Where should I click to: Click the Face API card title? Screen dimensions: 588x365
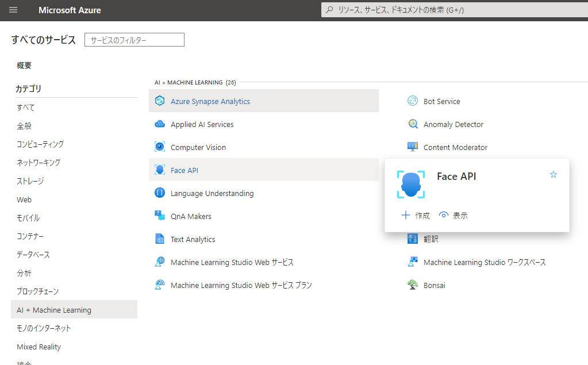pyautogui.click(x=456, y=176)
